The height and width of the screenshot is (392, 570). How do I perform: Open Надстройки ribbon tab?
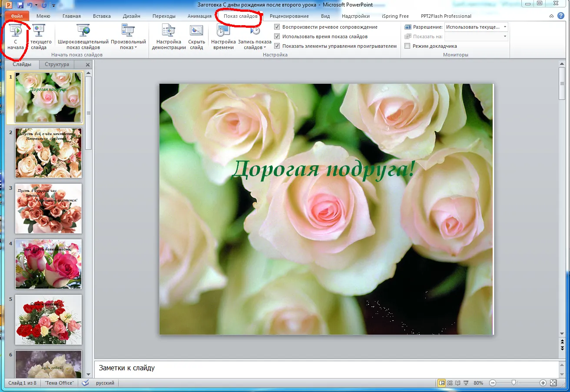[x=355, y=16]
